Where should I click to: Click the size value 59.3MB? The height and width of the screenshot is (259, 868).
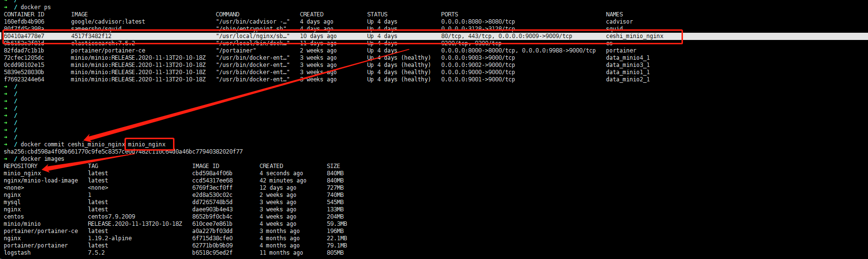337,224
